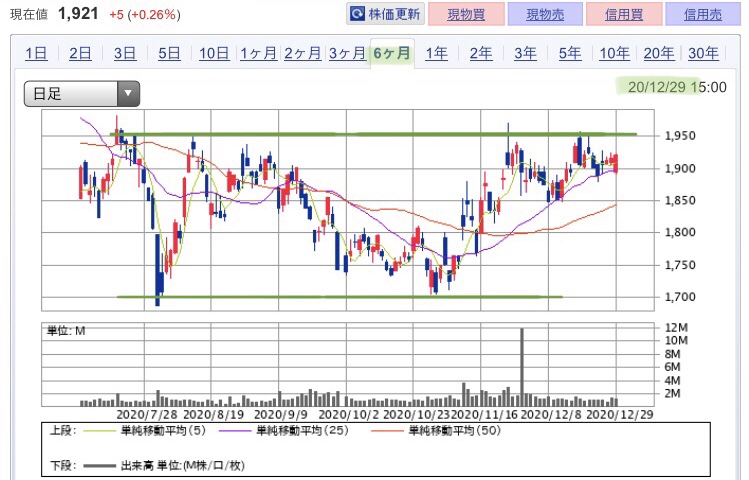Select the 2日 period tab

pyautogui.click(x=80, y=53)
